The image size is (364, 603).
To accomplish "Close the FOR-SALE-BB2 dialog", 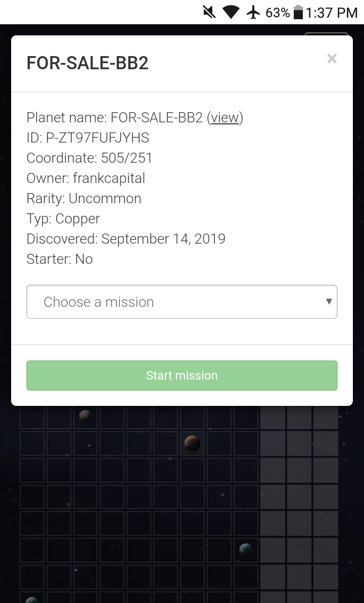I will tap(332, 59).
